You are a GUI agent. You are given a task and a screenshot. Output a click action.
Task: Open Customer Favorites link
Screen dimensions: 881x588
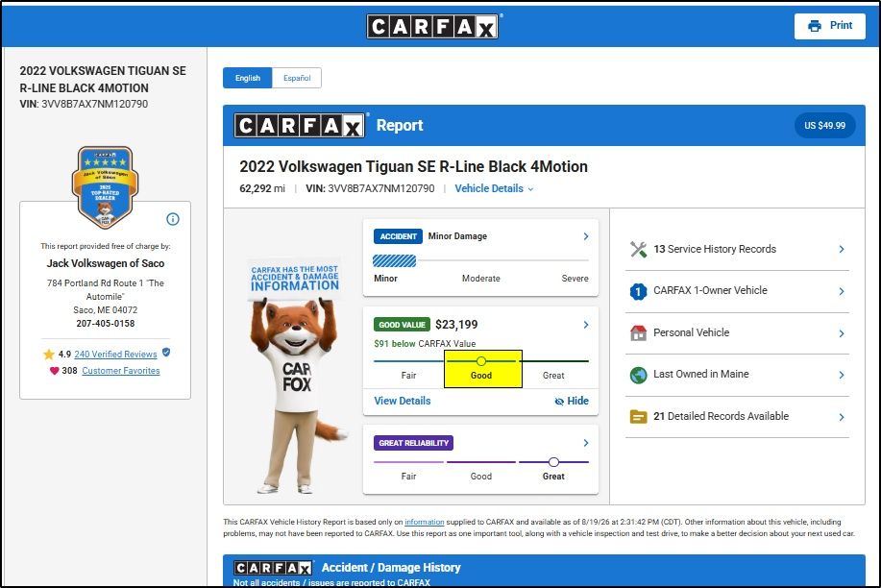click(121, 371)
